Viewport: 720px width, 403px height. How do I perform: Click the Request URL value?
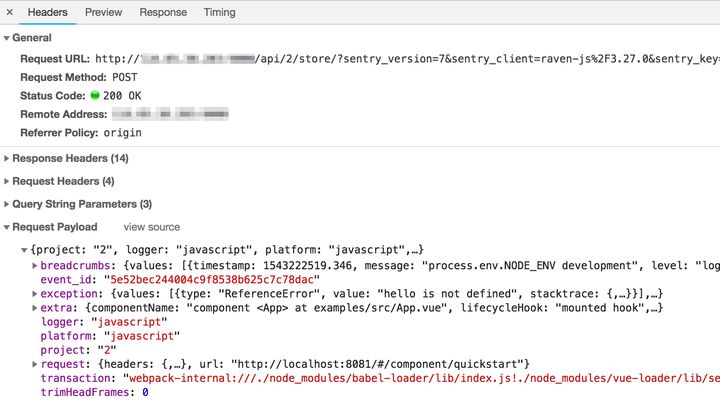[407, 59]
